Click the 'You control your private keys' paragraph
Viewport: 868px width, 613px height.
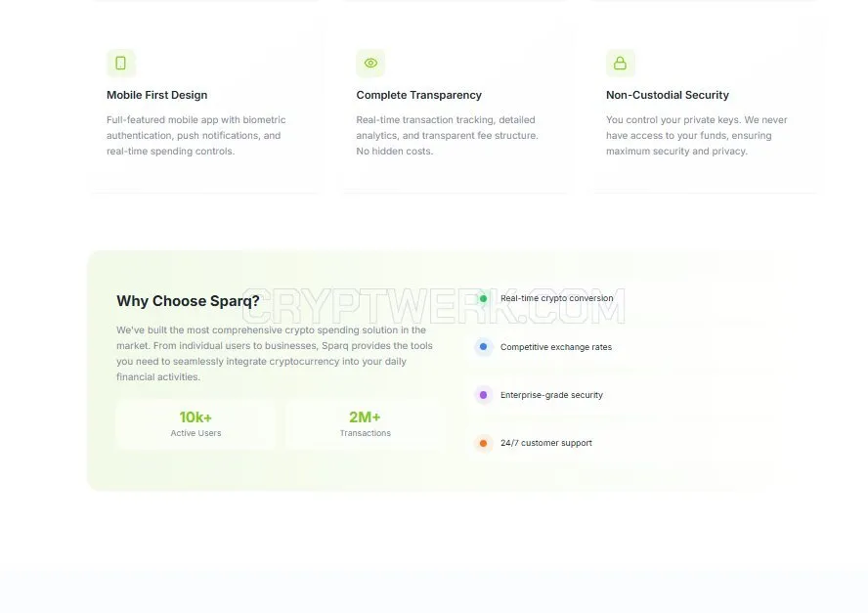tap(696, 136)
